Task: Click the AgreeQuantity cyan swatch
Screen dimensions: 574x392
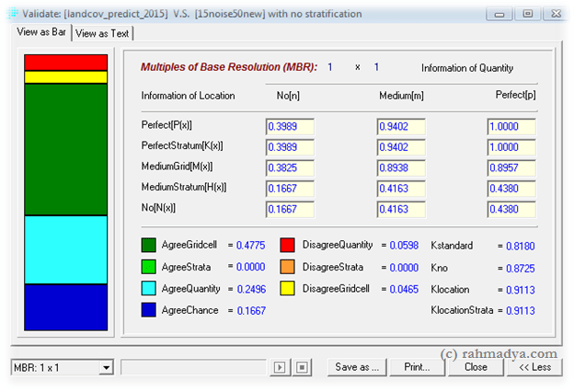Action: (x=149, y=289)
